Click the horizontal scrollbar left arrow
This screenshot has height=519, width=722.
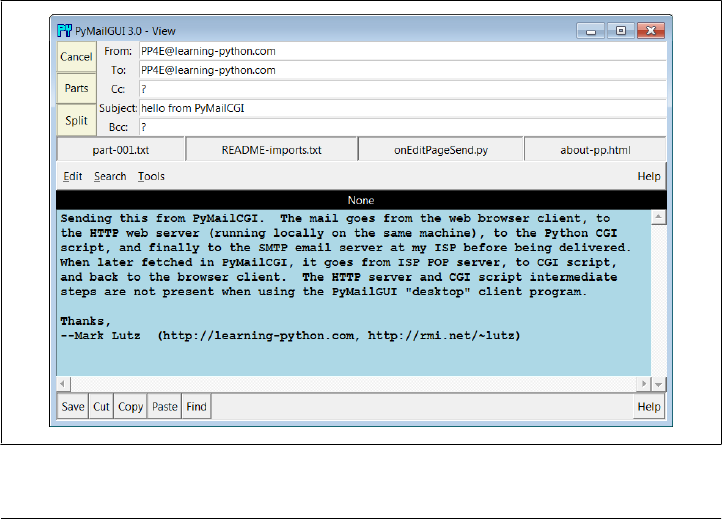coord(63,384)
